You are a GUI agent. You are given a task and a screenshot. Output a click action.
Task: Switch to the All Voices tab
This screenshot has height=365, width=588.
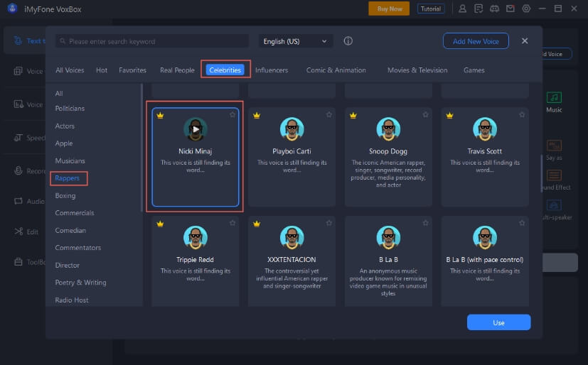pos(70,70)
